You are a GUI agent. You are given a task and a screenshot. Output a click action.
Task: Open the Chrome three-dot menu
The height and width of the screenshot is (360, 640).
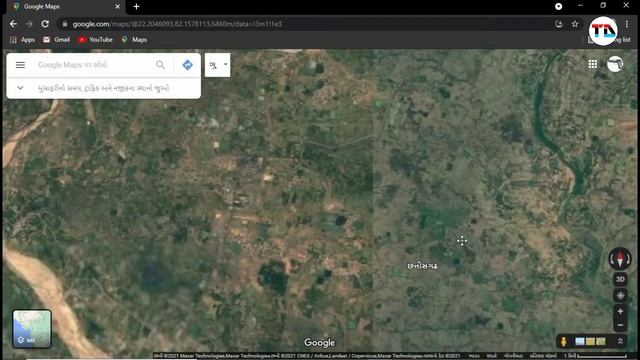627,24
